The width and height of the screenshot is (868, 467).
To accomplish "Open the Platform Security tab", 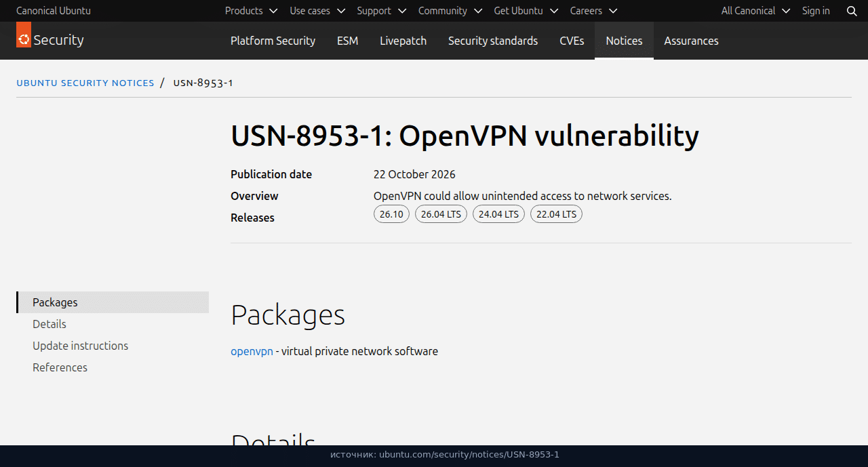I will point(273,41).
